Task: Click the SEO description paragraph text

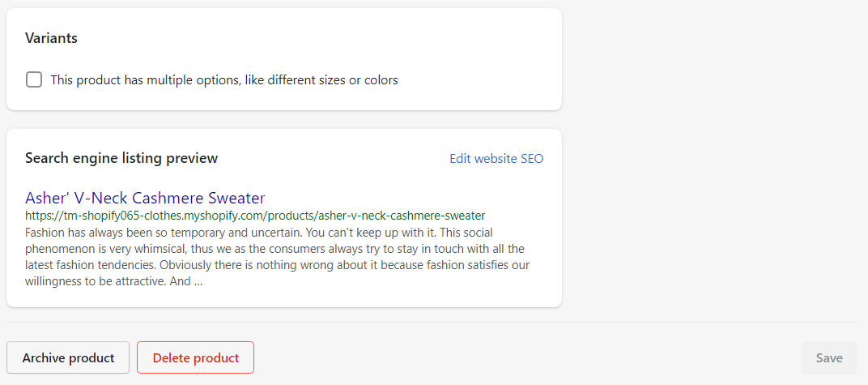Action: click(277, 256)
